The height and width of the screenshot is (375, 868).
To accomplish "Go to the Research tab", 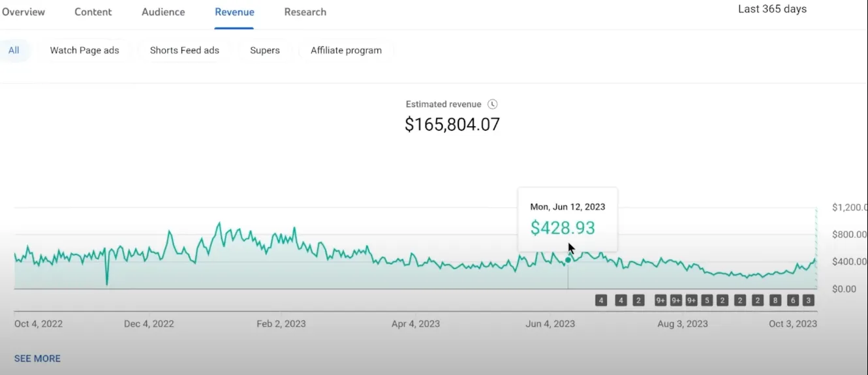I will (305, 12).
